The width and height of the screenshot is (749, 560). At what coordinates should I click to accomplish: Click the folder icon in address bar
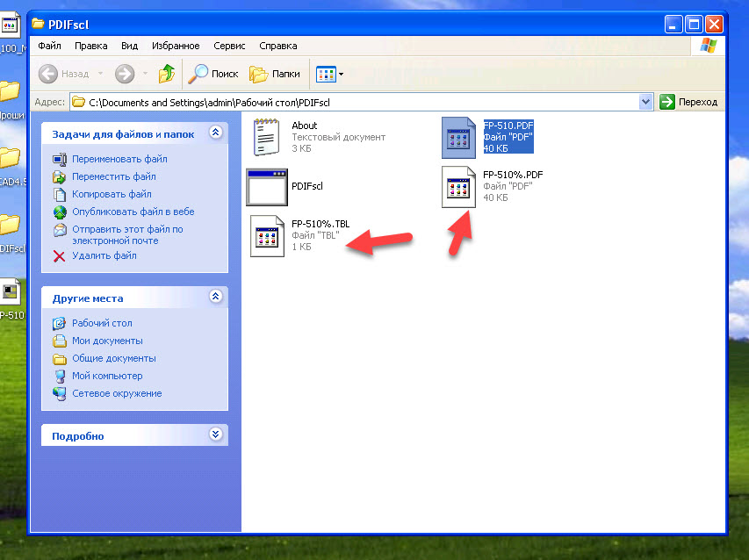point(79,102)
